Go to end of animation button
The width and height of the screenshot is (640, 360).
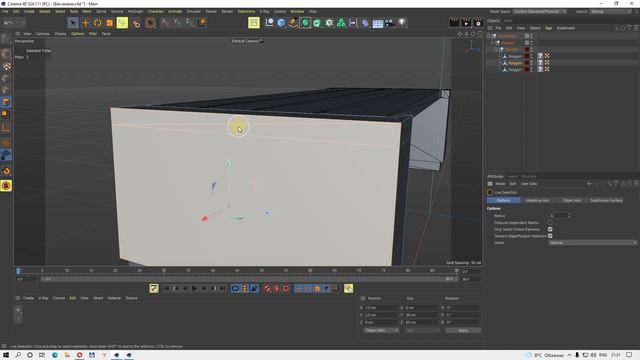click(223, 289)
